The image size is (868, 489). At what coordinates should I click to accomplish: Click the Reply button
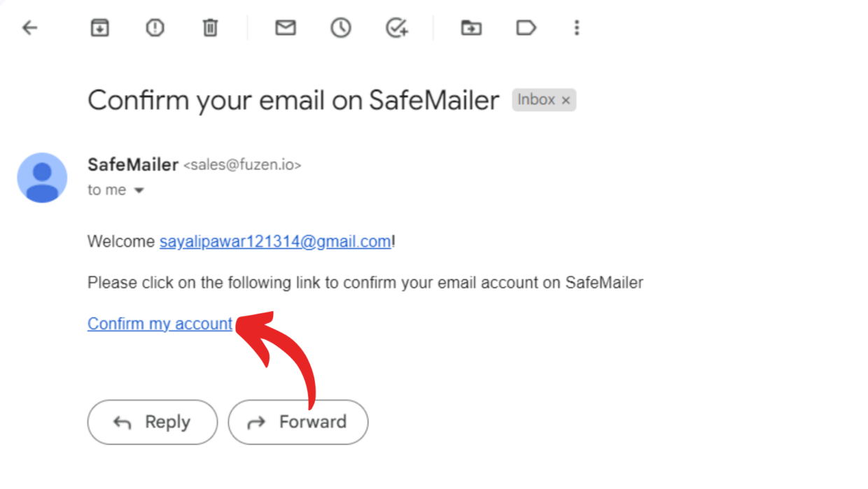tap(153, 422)
